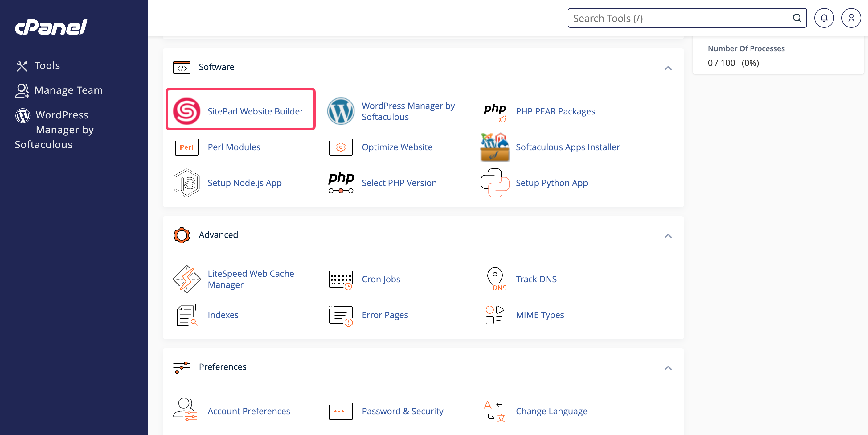Open the LiteSpeed Web Cache Manager link
Viewport: 868px width, 435px height.
pyautogui.click(x=251, y=279)
